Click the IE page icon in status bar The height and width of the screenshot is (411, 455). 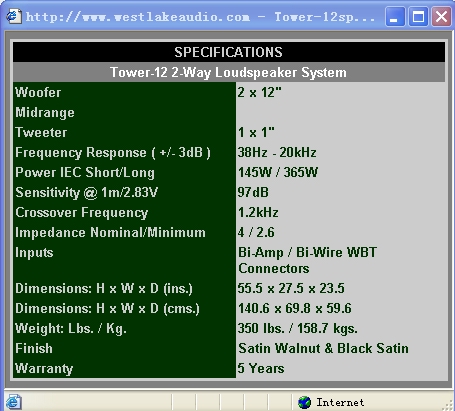13,402
